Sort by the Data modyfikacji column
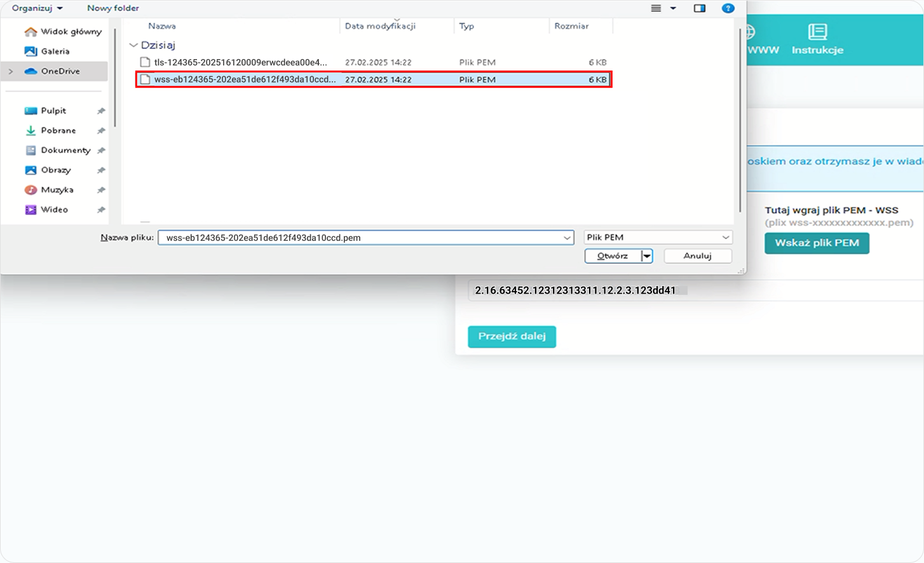 380,26
